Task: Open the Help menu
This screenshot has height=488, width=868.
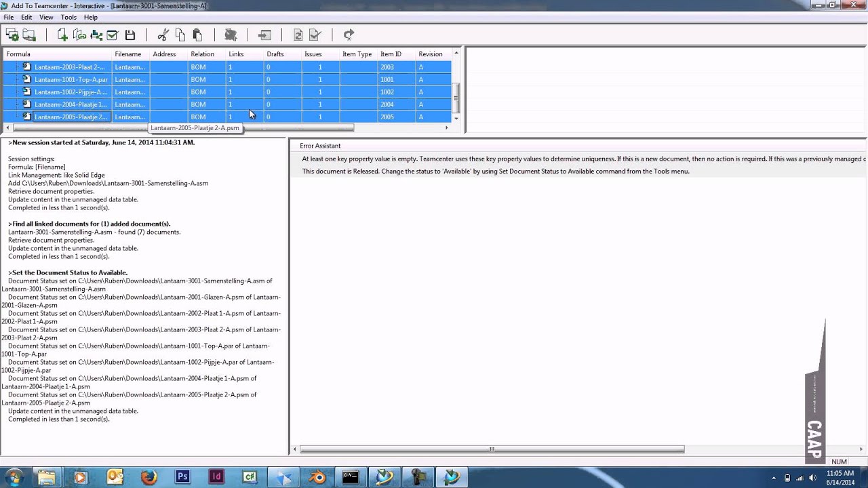Action: pos(91,17)
